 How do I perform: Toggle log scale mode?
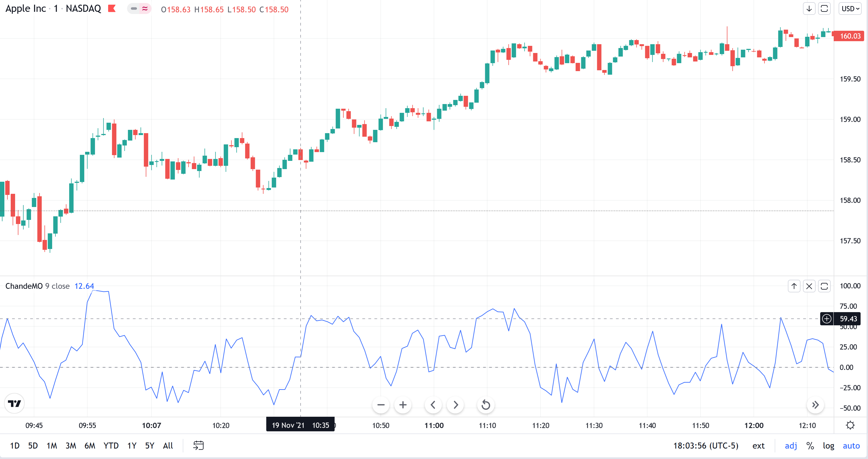828,446
